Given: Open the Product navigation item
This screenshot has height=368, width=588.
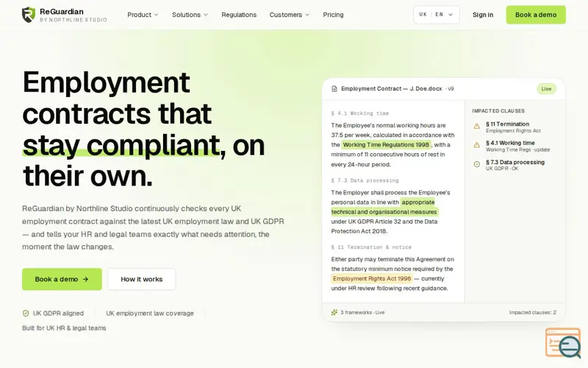Looking at the screenshot, I should click(143, 15).
